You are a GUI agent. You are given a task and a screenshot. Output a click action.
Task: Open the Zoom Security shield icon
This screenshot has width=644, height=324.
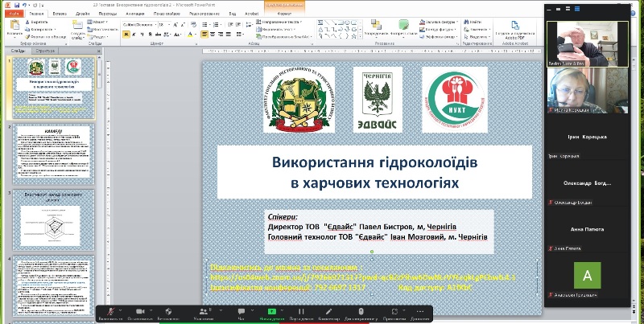pyautogui.click(x=169, y=311)
